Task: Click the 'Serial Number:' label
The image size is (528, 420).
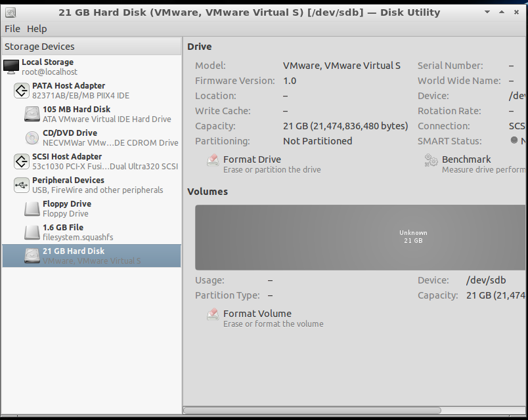Action: (x=451, y=66)
